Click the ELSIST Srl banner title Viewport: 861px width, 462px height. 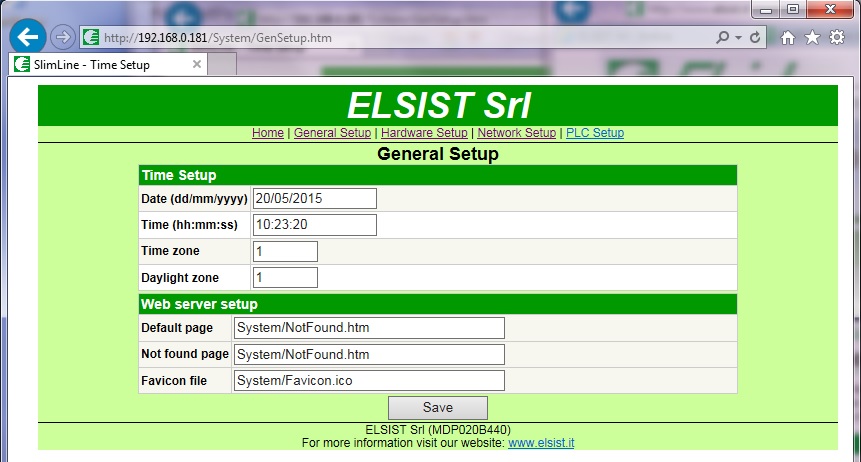coord(439,105)
